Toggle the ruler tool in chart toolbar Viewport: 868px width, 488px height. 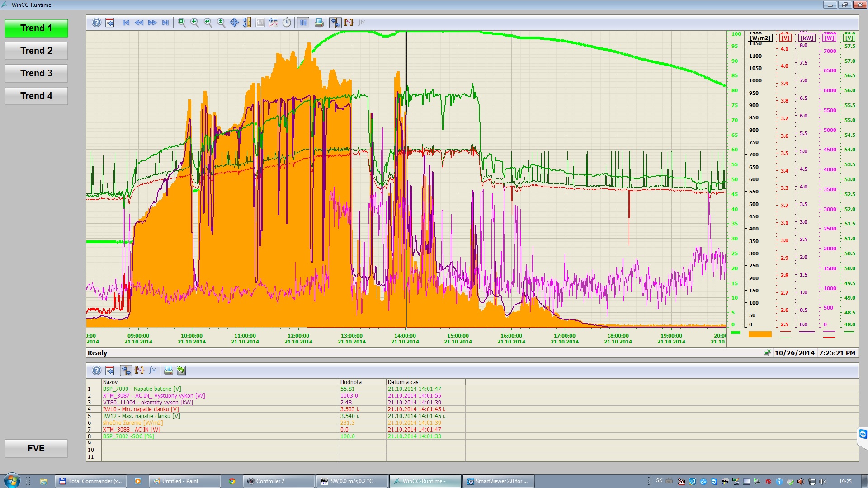[x=335, y=23]
